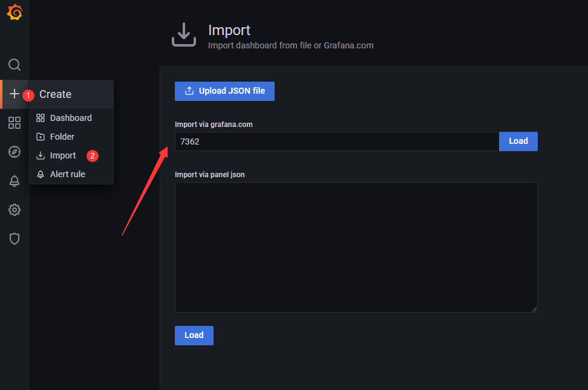Click the Grafana logo home icon
This screenshot has height=390, width=588.
point(15,13)
